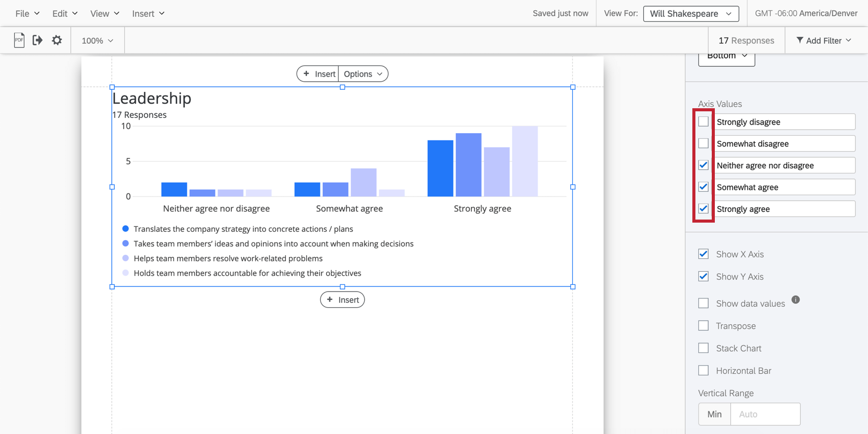Image resolution: width=868 pixels, height=434 pixels.
Task: Click the share/export arrow icon
Action: pyautogui.click(x=37, y=40)
